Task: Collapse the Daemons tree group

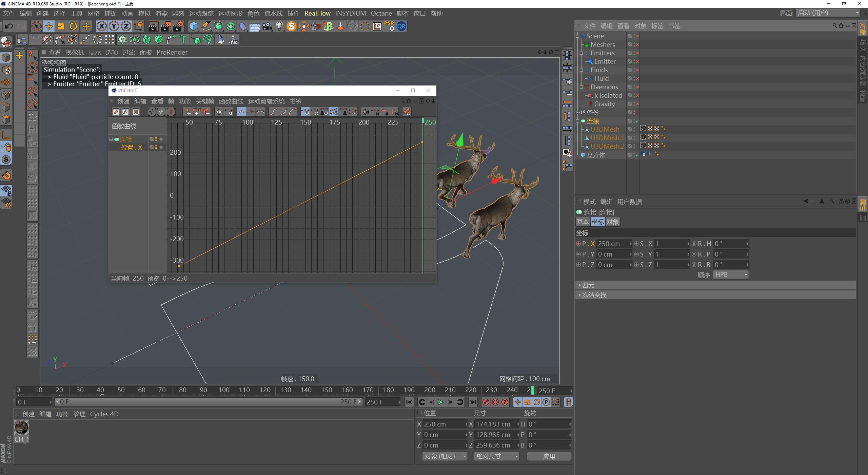Action: click(x=581, y=87)
